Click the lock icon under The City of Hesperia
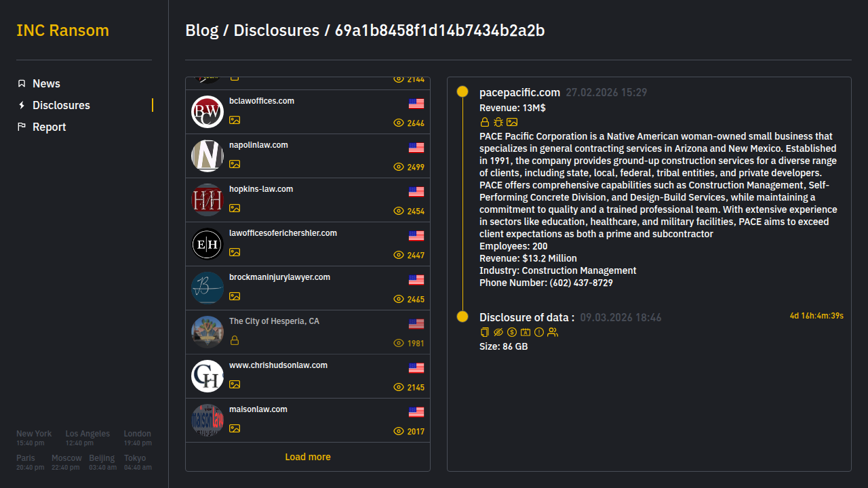The width and height of the screenshot is (868, 488). tap(235, 340)
